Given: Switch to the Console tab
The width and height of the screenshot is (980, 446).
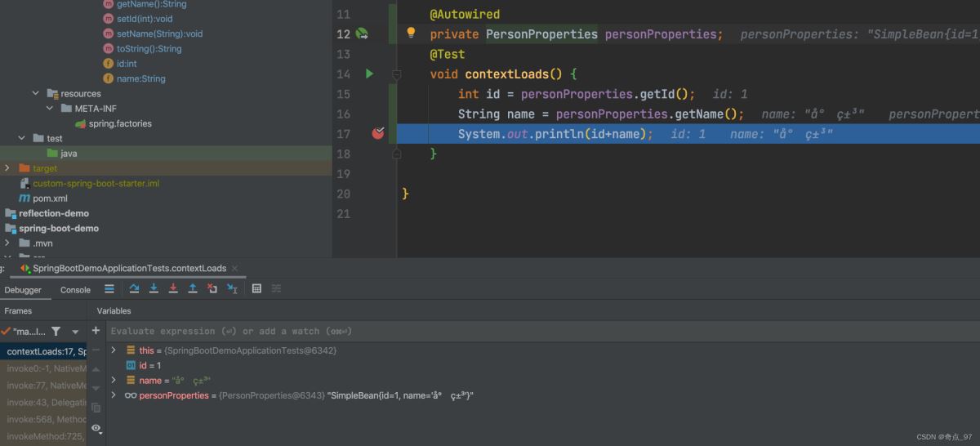Looking at the screenshot, I should pos(75,290).
